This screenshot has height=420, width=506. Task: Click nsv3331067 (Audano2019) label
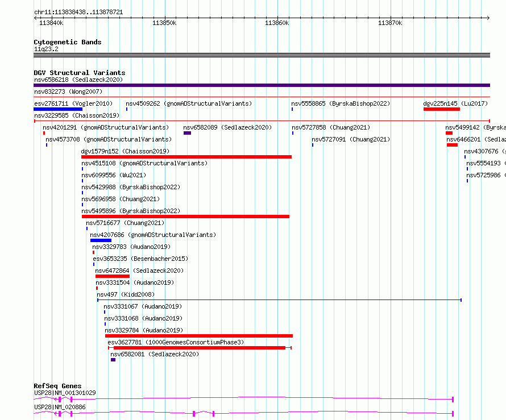[143, 306]
